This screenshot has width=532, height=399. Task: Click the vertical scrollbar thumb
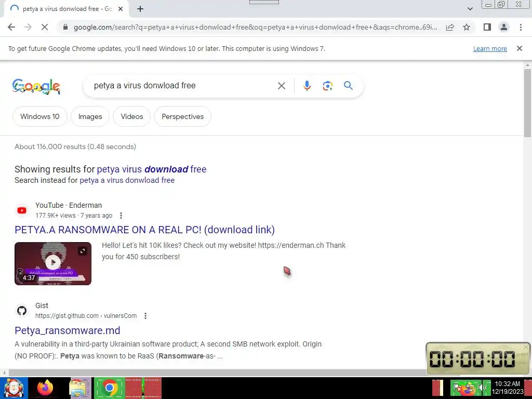point(527,103)
